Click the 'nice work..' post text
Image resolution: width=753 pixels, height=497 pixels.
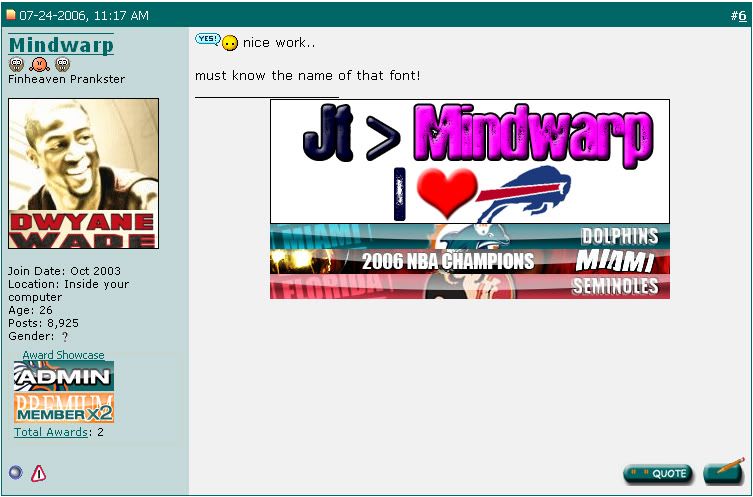279,43
